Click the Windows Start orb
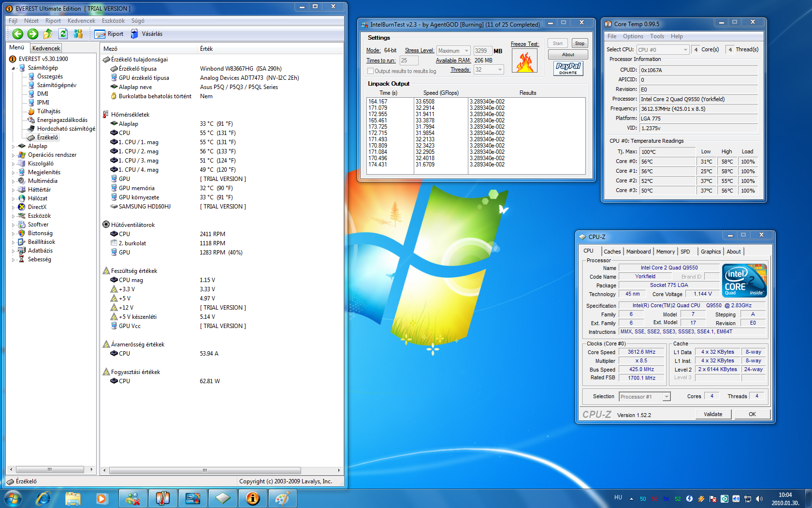Image resolution: width=812 pixels, height=508 pixels. (13, 498)
